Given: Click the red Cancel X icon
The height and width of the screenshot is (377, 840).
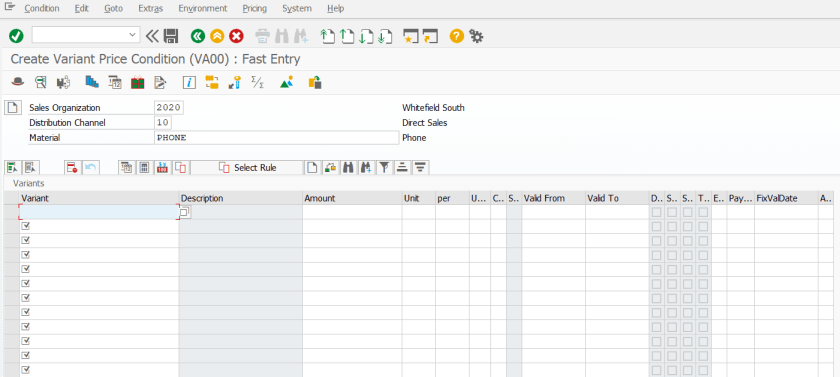Looking at the screenshot, I should pyautogui.click(x=236, y=36).
